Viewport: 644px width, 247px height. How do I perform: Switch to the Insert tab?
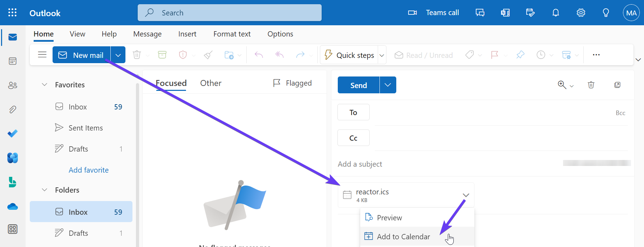point(187,34)
